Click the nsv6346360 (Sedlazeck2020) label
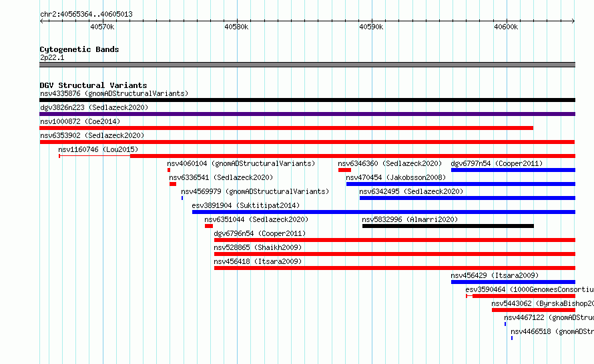594x364 pixels. click(390, 163)
